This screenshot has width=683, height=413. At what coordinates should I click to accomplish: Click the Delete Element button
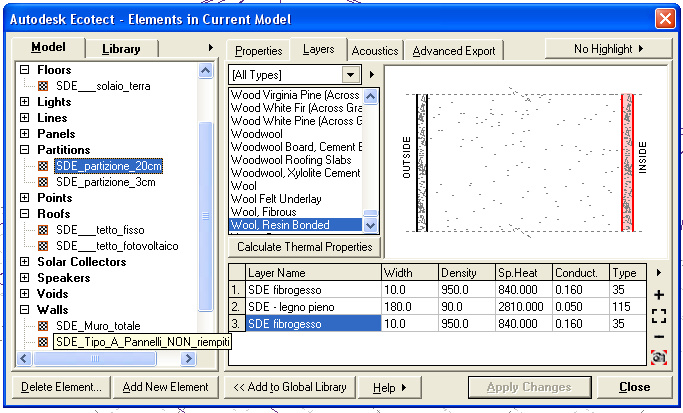pos(61,387)
